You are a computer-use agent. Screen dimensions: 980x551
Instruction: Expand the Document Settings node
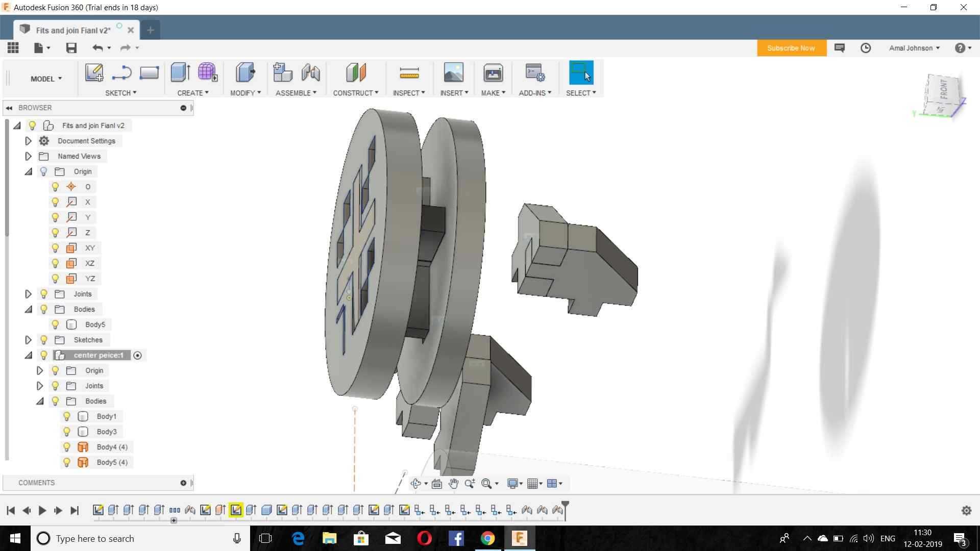29,141
